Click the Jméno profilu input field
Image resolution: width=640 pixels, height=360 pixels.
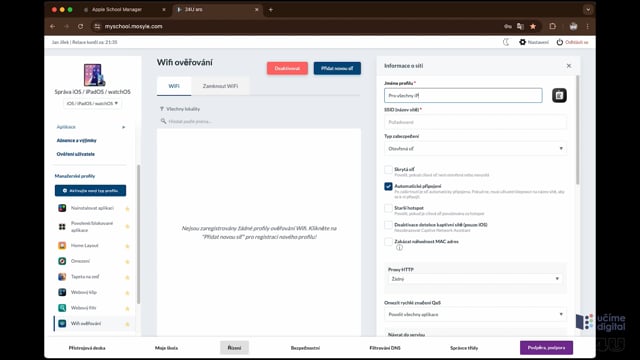click(463, 96)
